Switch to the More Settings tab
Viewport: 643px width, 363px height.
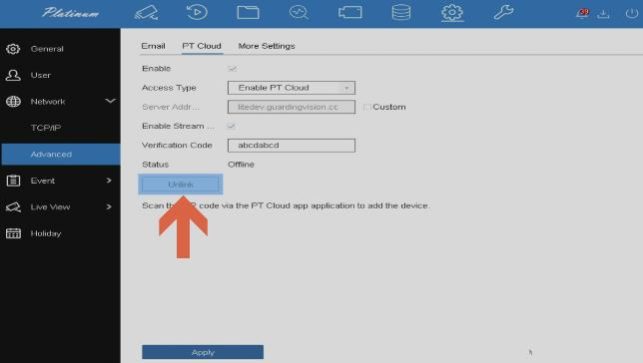coord(267,46)
